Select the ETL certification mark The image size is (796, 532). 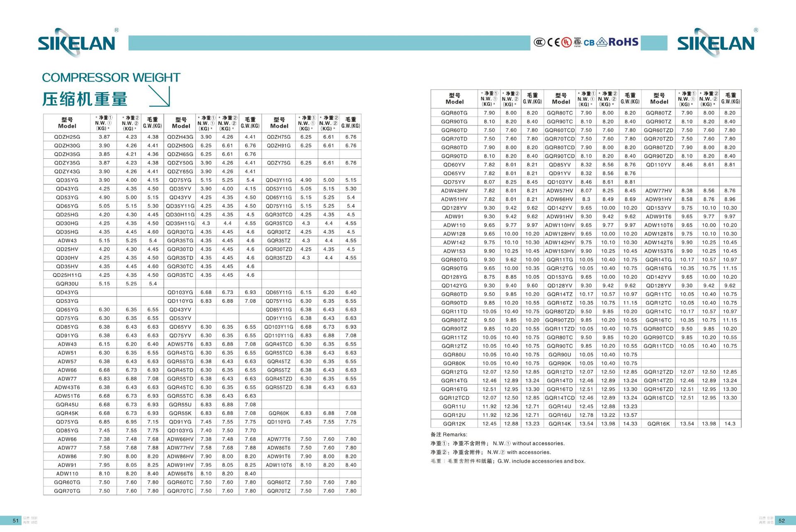tap(578, 42)
